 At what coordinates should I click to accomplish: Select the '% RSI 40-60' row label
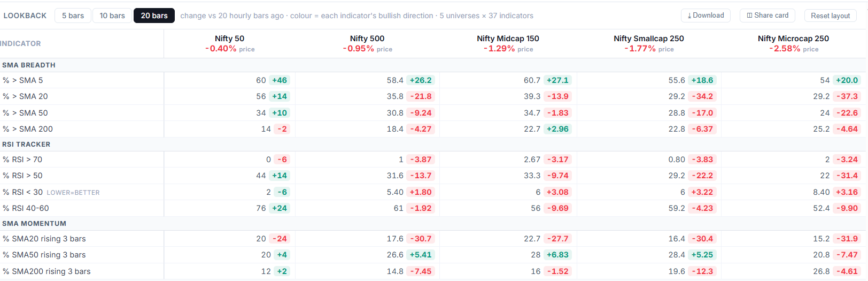[26, 208]
